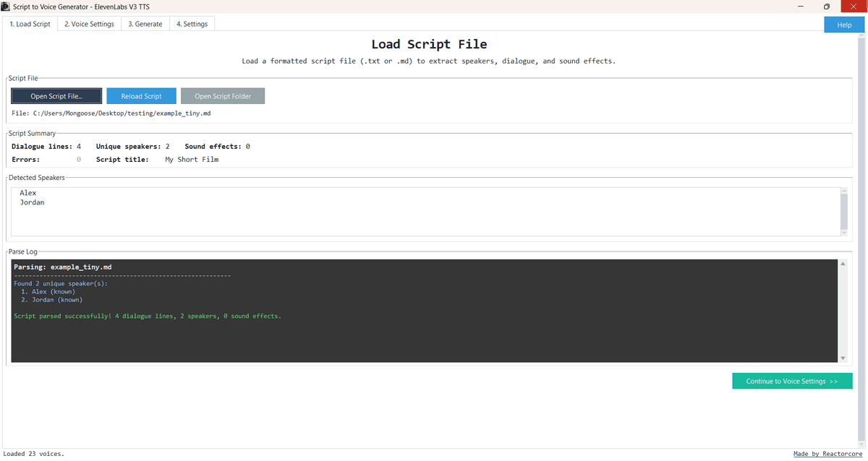This screenshot has height=461, width=868.
Task: Click the Detected Speakers scrollbar down arrow
Action: point(843,232)
